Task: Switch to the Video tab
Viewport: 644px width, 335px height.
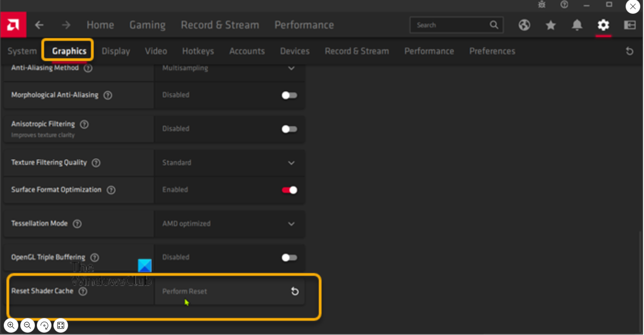Action: point(156,51)
